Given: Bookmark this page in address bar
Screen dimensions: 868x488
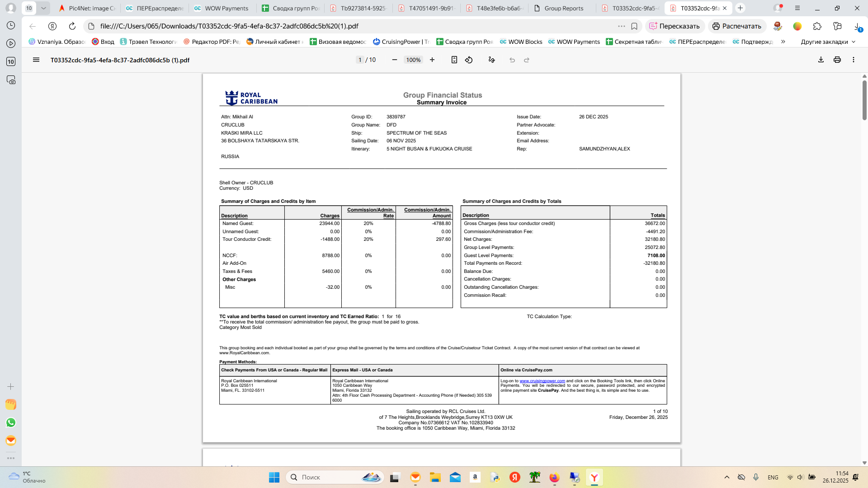Looking at the screenshot, I should click(634, 26).
